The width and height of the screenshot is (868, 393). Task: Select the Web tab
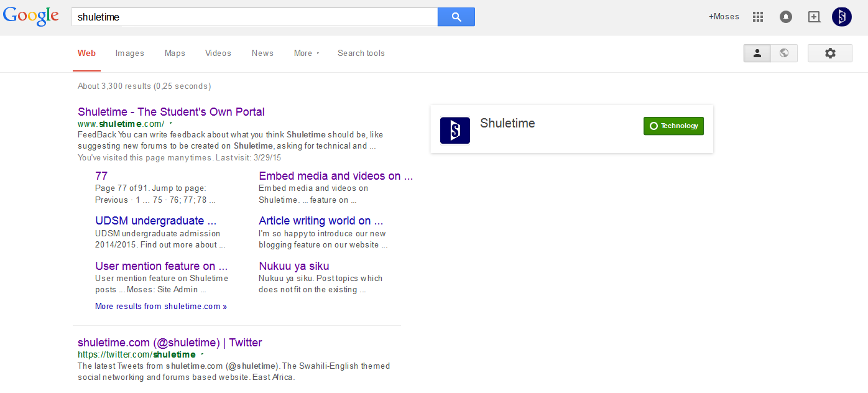[x=86, y=53]
